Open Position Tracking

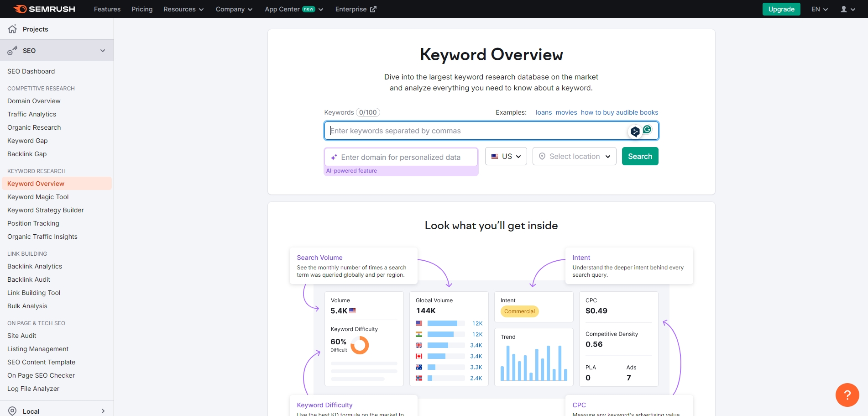pos(33,223)
